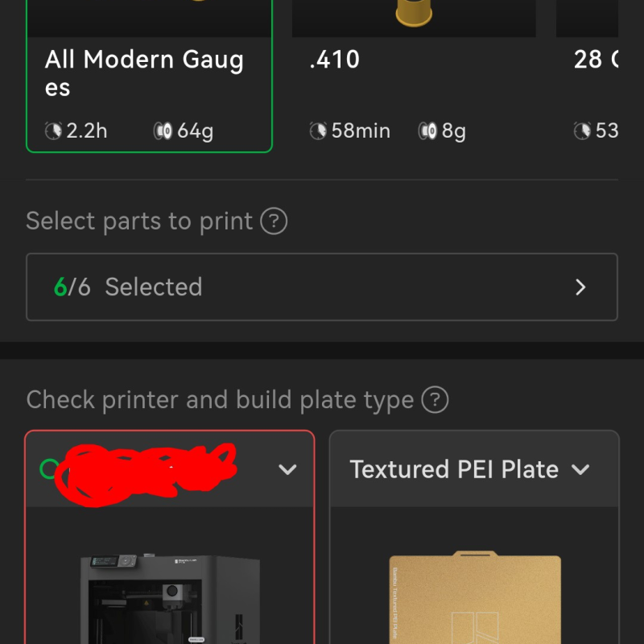Expand the 6/6 Selected parts list chevron

(x=581, y=287)
